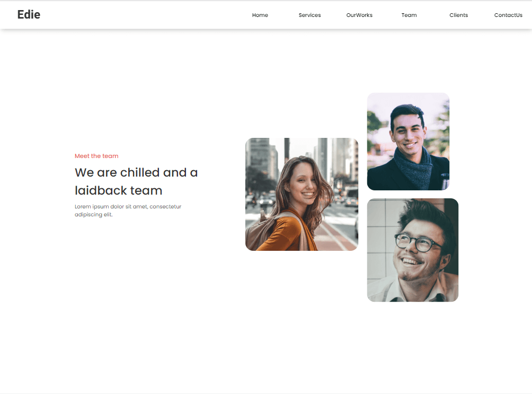This screenshot has height=394, width=532.
Task: Click the word 'consectetur' in the paragraph
Action: click(165, 206)
